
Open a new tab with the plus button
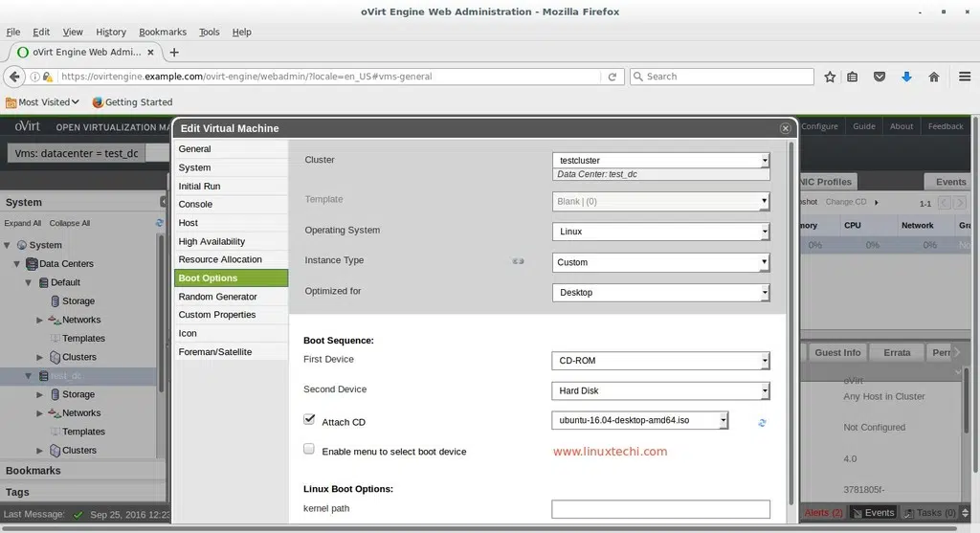(x=174, y=53)
